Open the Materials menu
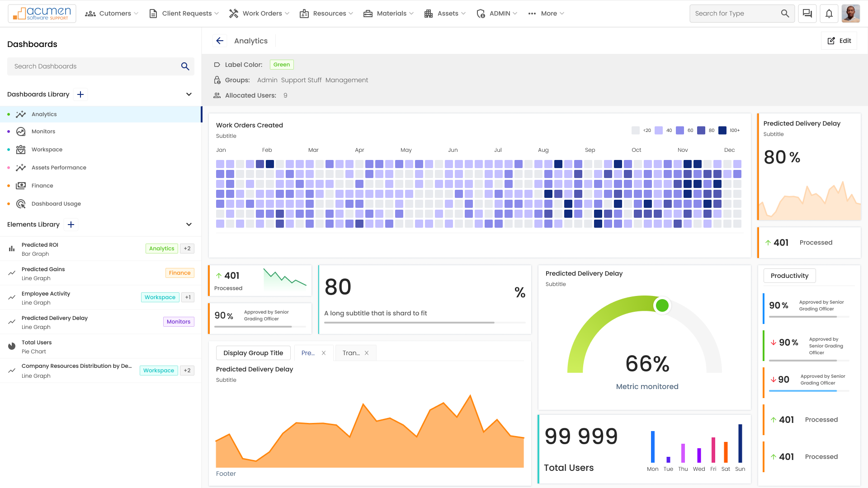The width and height of the screenshot is (868, 488). (x=389, y=14)
